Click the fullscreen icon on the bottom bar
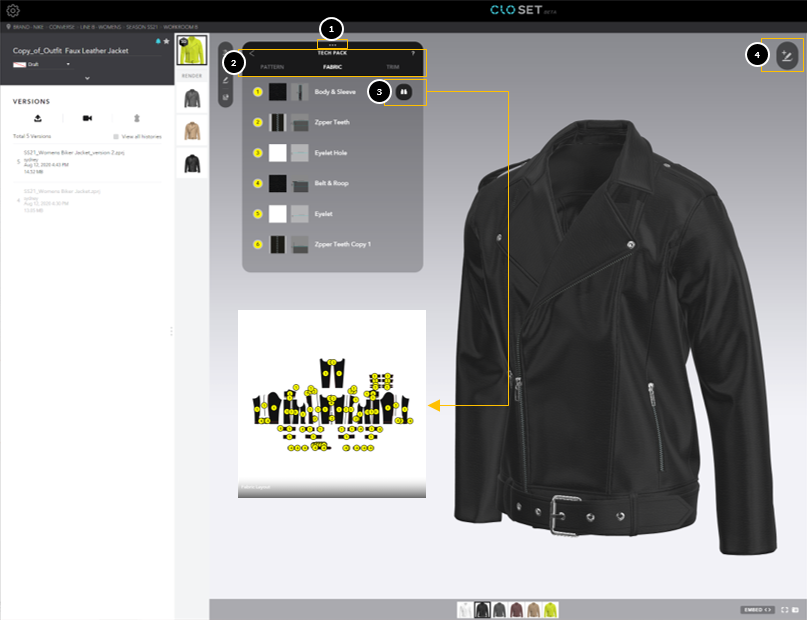807x620 pixels. [x=785, y=609]
